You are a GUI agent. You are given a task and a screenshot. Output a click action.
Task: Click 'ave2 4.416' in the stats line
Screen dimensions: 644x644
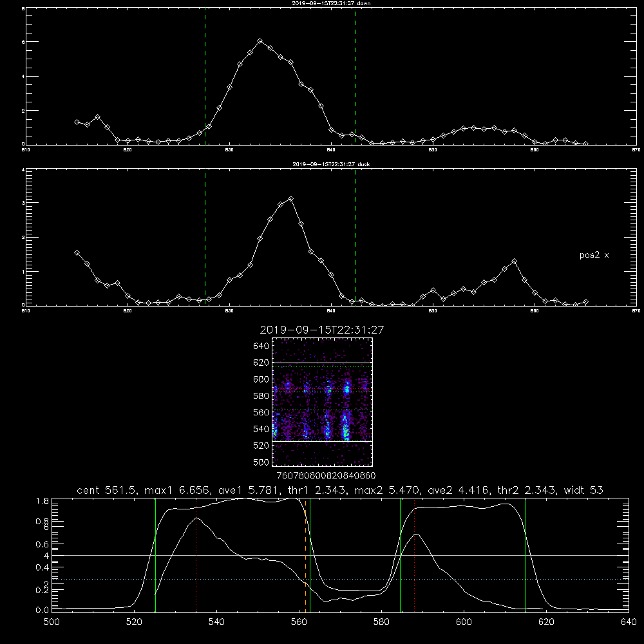click(458, 490)
